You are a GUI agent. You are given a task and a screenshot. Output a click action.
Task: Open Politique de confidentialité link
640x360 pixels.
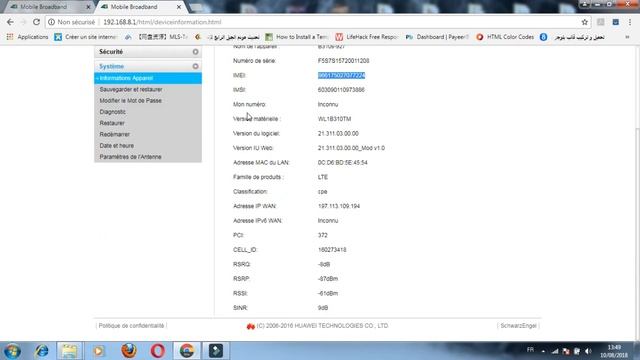pyautogui.click(x=131, y=326)
